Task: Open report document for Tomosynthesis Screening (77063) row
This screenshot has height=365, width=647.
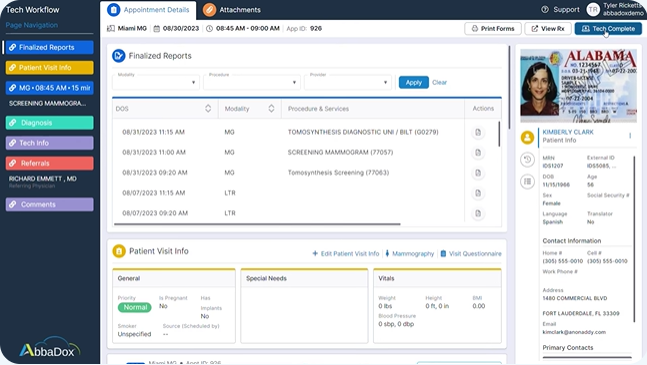Action: click(x=478, y=173)
